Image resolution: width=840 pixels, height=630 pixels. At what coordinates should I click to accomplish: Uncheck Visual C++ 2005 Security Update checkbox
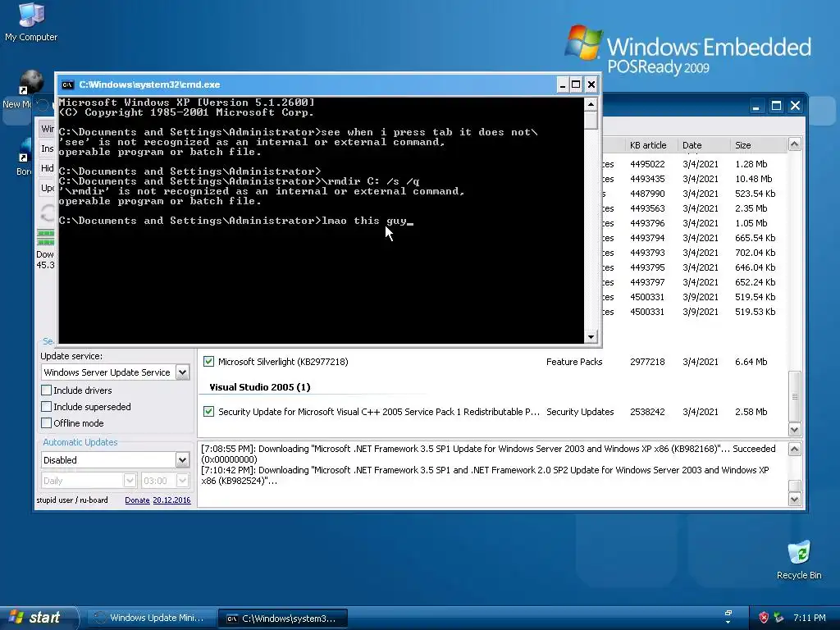(209, 412)
